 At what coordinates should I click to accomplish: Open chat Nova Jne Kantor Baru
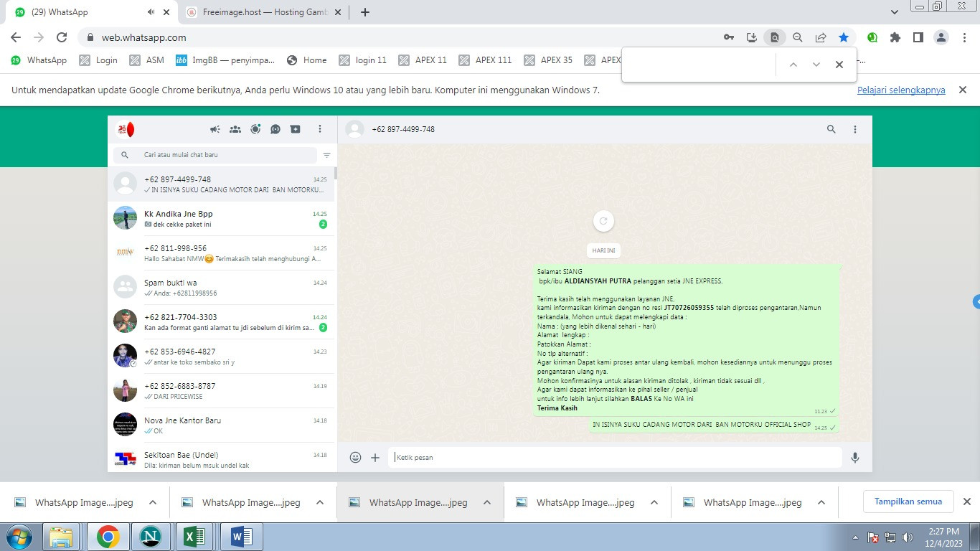[x=221, y=425]
